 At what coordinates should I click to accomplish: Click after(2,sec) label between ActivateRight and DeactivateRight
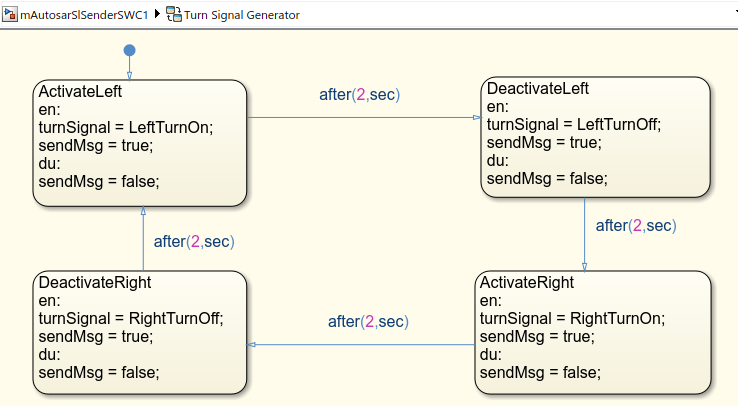tap(368, 322)
